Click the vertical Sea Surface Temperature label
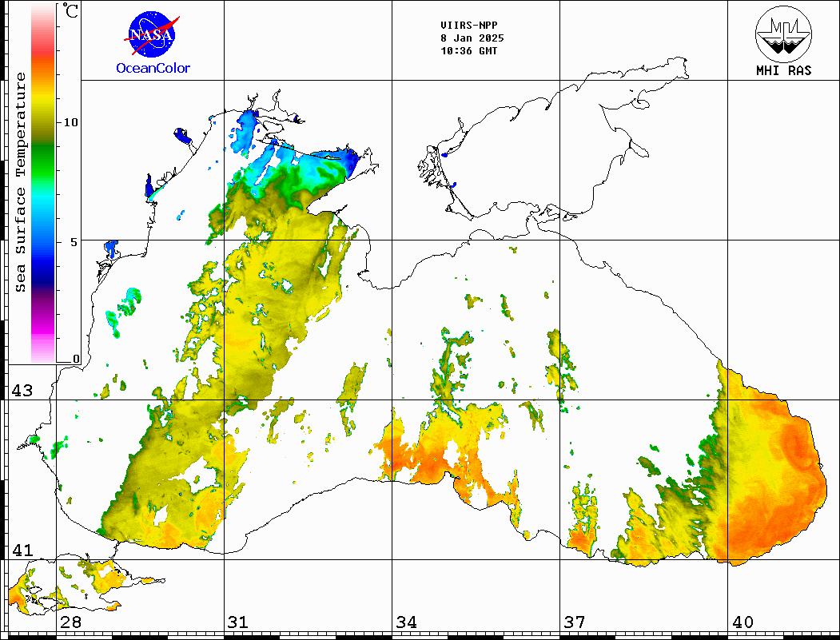Viewport: 840px width, 640px height. (20, 182)
